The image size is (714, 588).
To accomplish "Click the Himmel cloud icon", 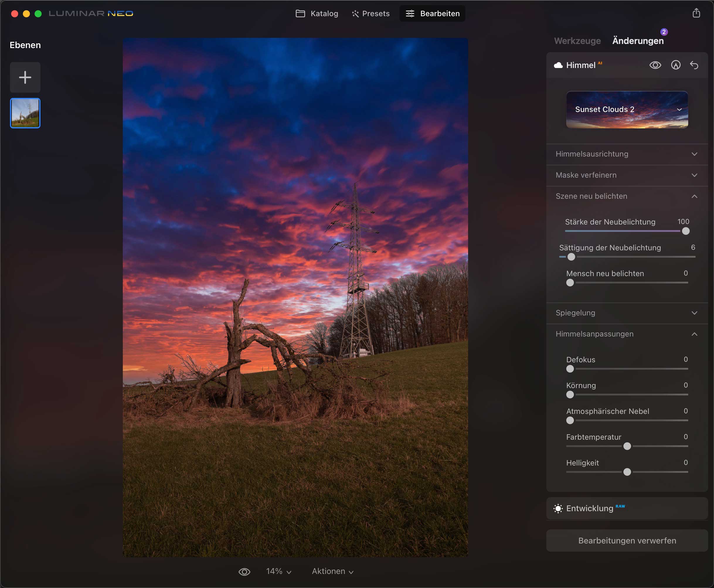I will click(558, 65).
